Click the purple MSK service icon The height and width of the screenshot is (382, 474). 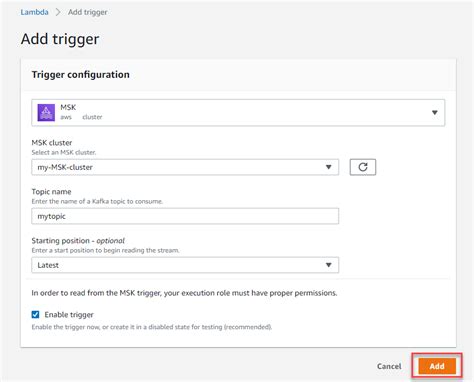[46, 112]
